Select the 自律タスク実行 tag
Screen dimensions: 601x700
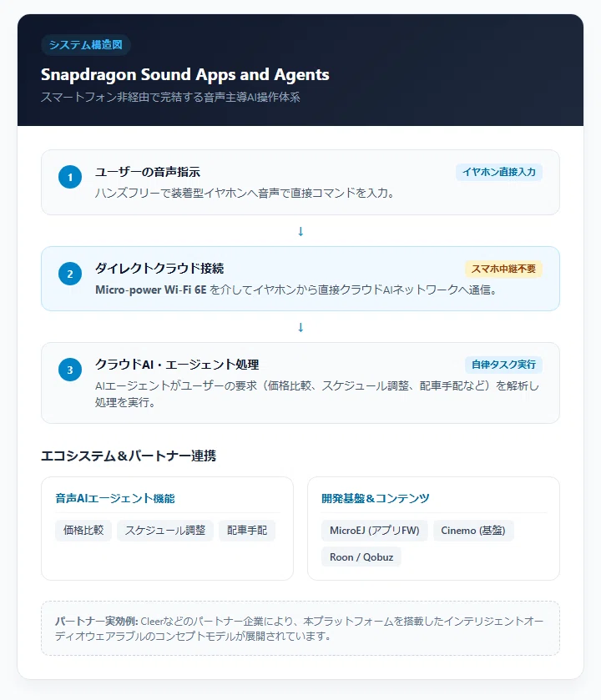tap(503, 365)
